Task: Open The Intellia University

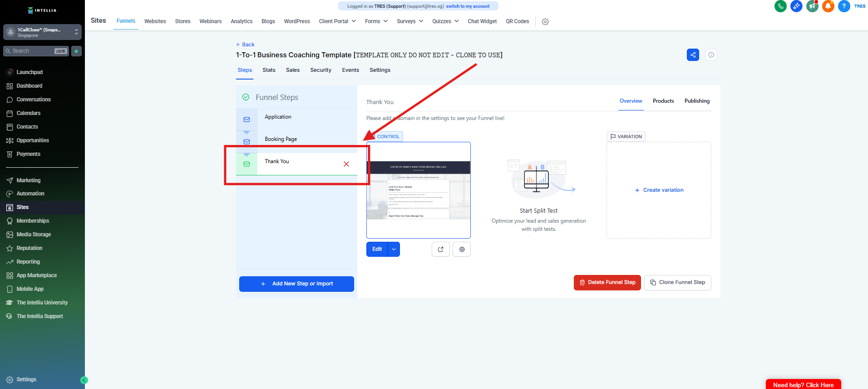Action: coord(42,303)
